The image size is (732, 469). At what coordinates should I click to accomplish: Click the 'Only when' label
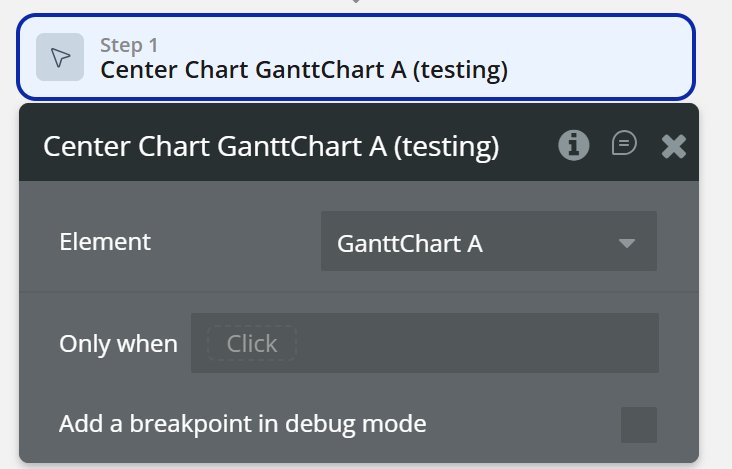118,344
